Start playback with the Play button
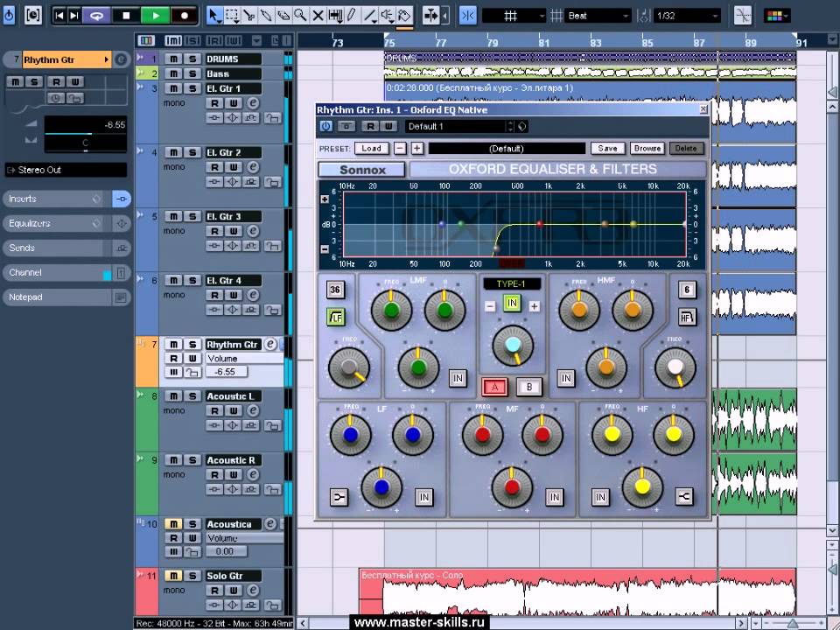Screen dimensions: 840x630 [156, 16]
